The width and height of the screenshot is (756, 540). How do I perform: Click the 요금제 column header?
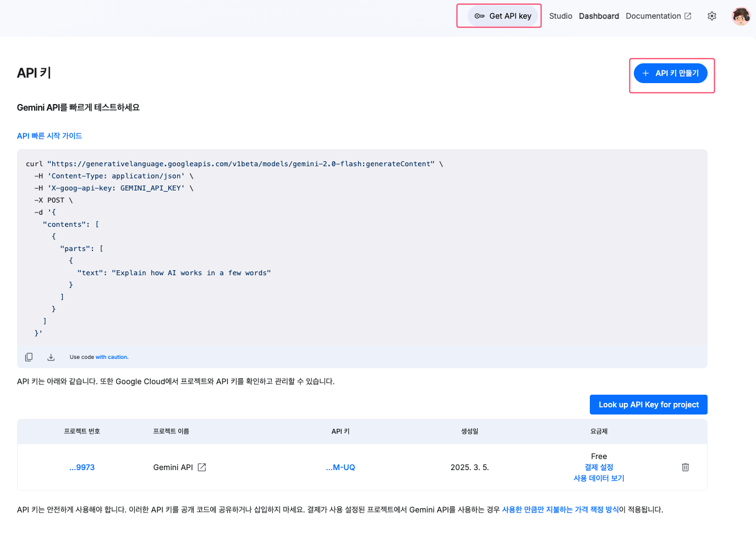[599, 432]
